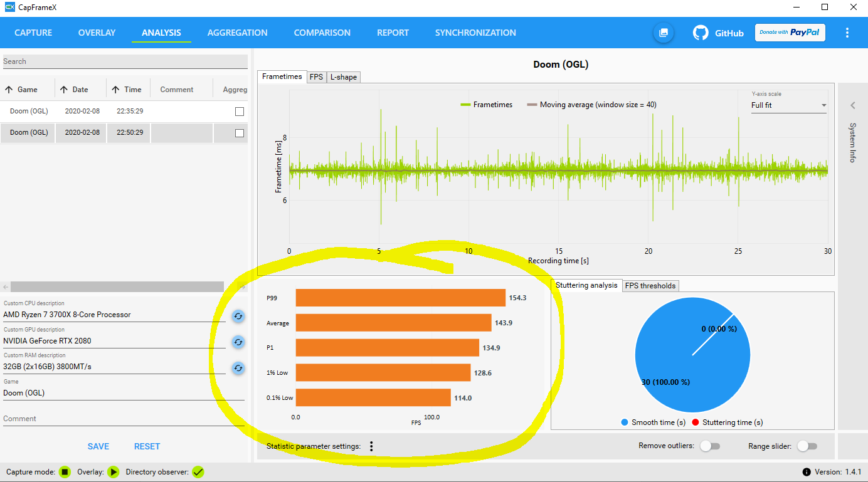
Task: Open the REPORT tab
Action: point(393,33)
